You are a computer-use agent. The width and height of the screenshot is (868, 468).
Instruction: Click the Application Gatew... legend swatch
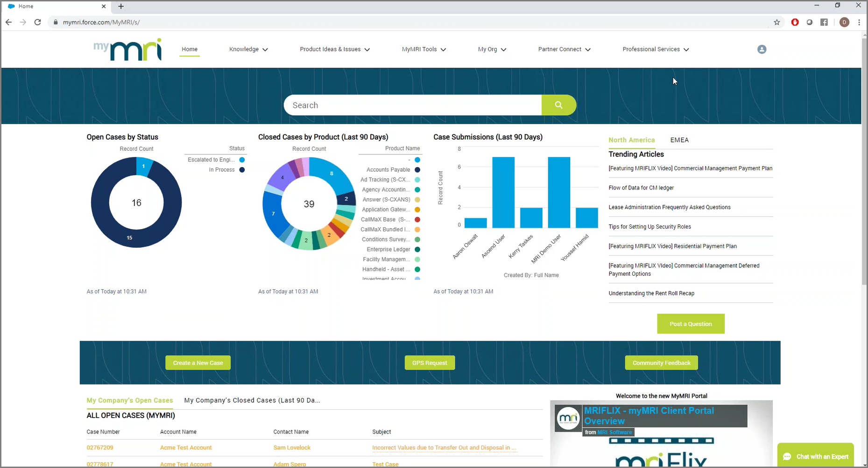tap(417, 210)
